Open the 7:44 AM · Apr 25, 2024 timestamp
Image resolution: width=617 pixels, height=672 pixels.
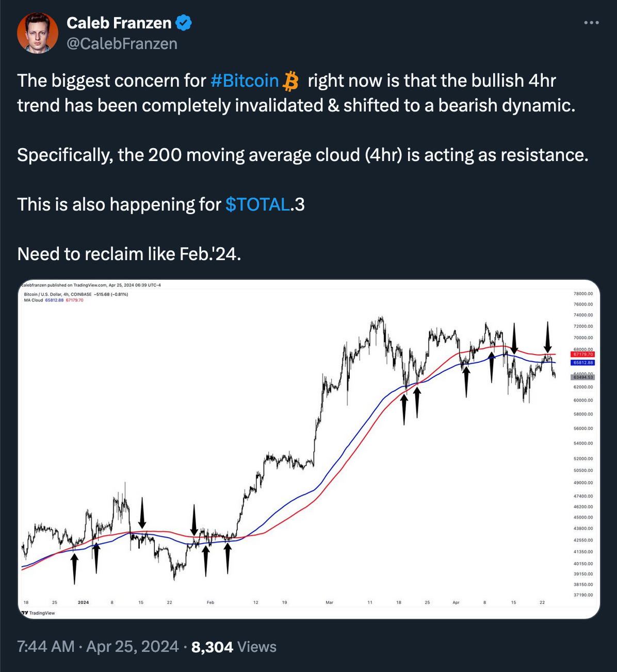[98, 647]
